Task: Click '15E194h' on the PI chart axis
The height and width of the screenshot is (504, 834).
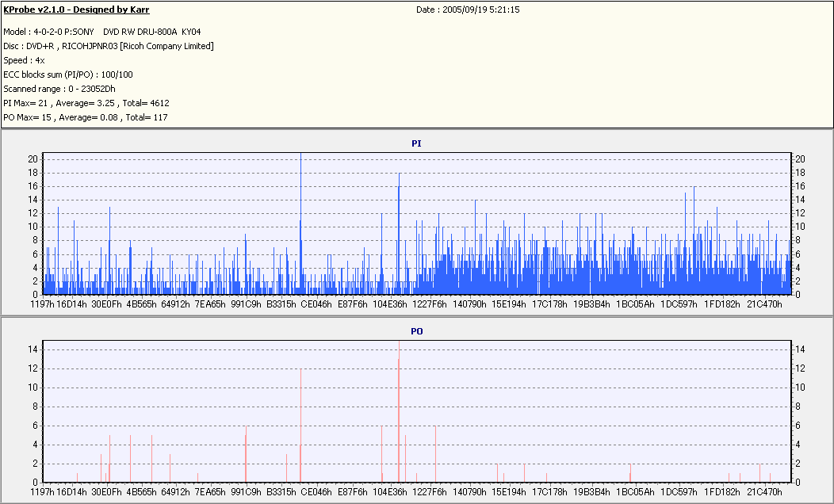Action: tap(508, 304)
